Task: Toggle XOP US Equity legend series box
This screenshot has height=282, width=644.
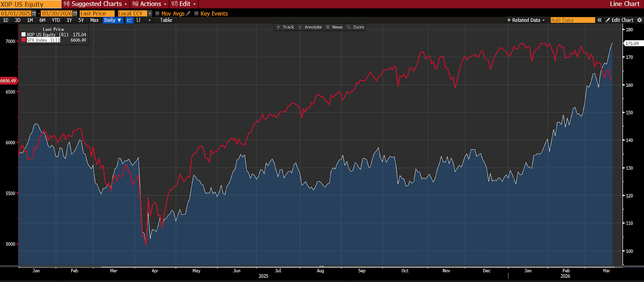Action: tap(24, 35)
